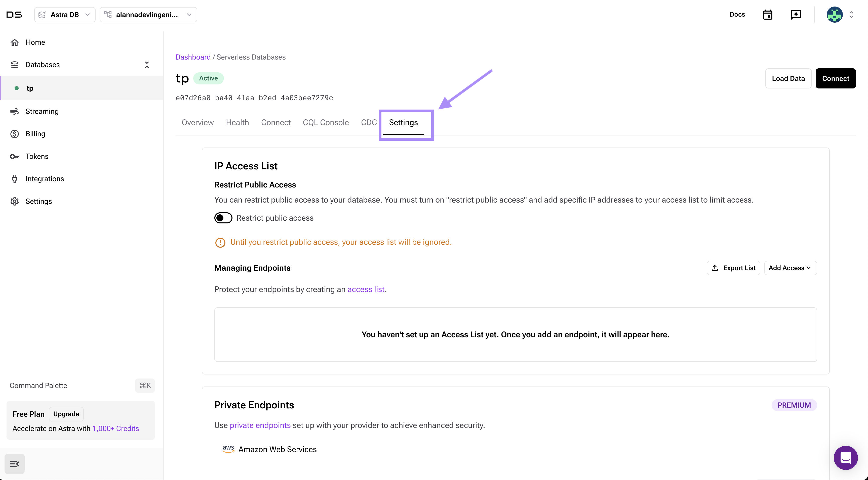Switch to the Health tab

[x=237, y=123]
